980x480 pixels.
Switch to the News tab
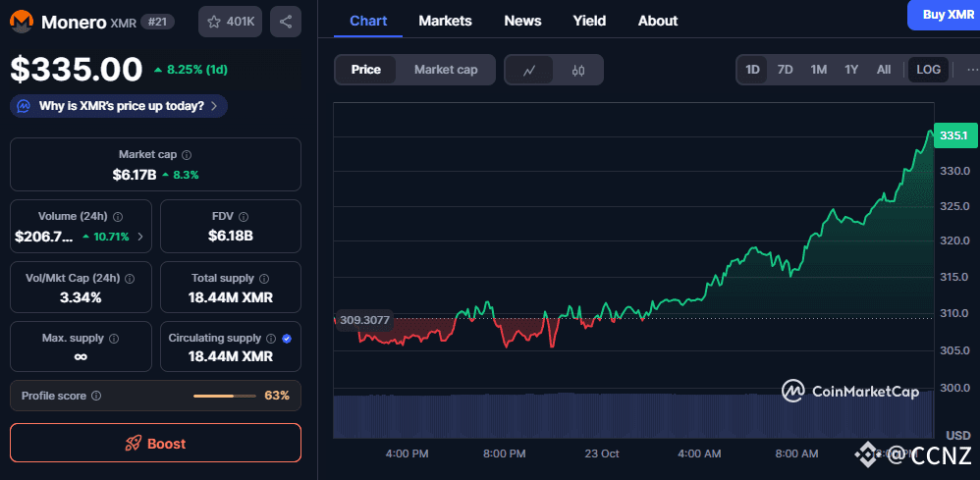[522, 21]
